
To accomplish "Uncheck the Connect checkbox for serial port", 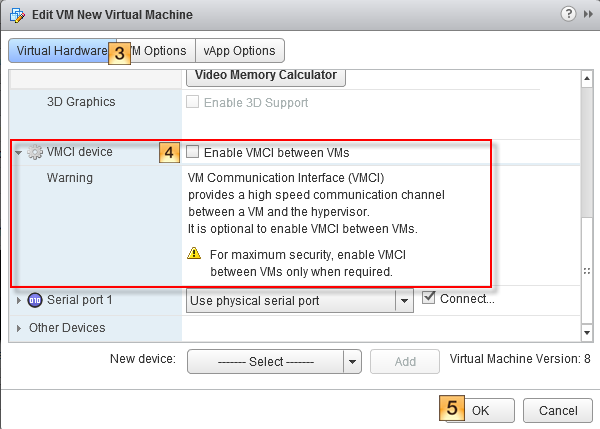I will click(x=429, y=298).
